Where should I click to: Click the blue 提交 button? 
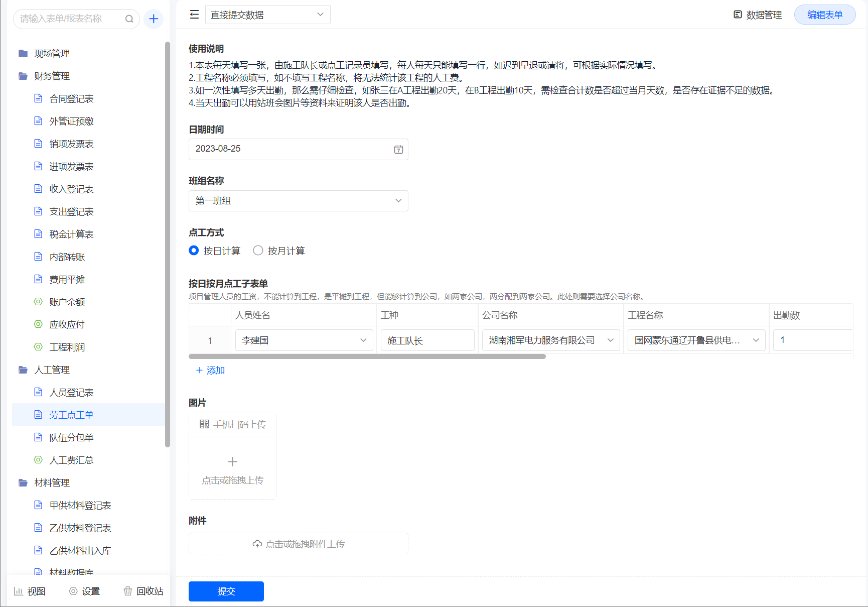tap(226, 591)
